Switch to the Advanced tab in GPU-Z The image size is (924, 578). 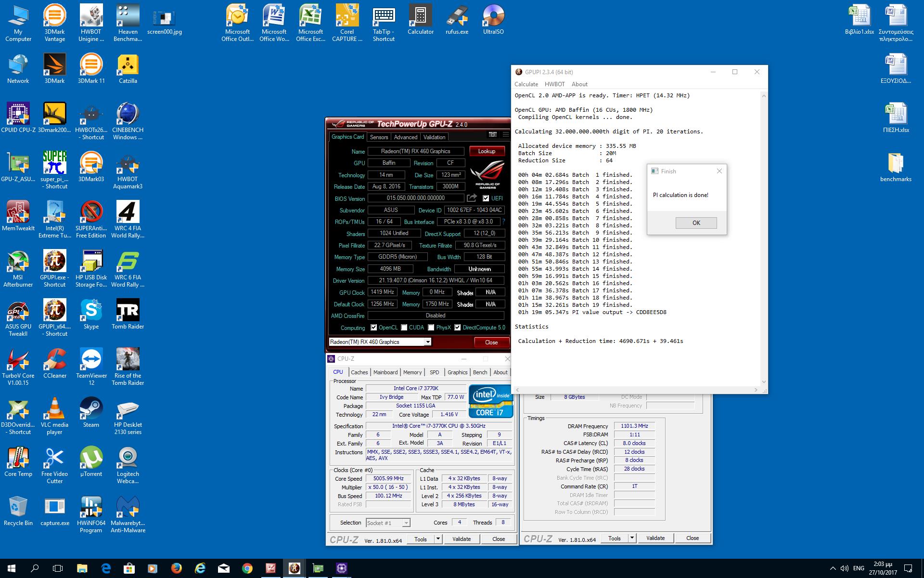click(x=405, y=137)
